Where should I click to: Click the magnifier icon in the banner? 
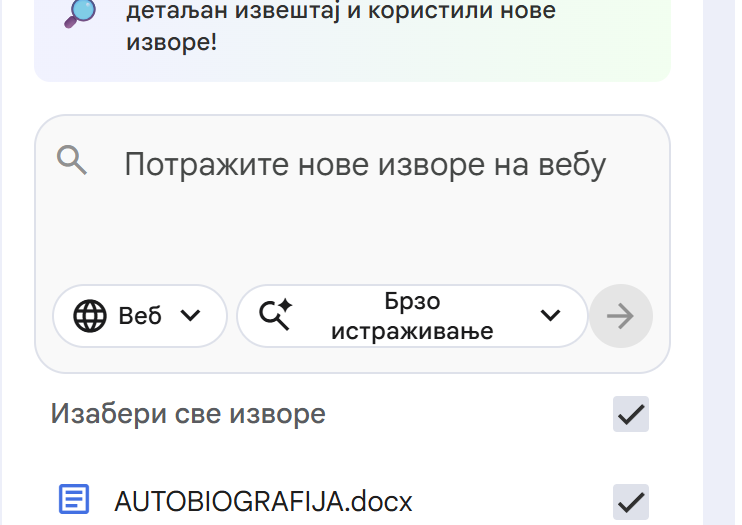click(x=83, y=12)
